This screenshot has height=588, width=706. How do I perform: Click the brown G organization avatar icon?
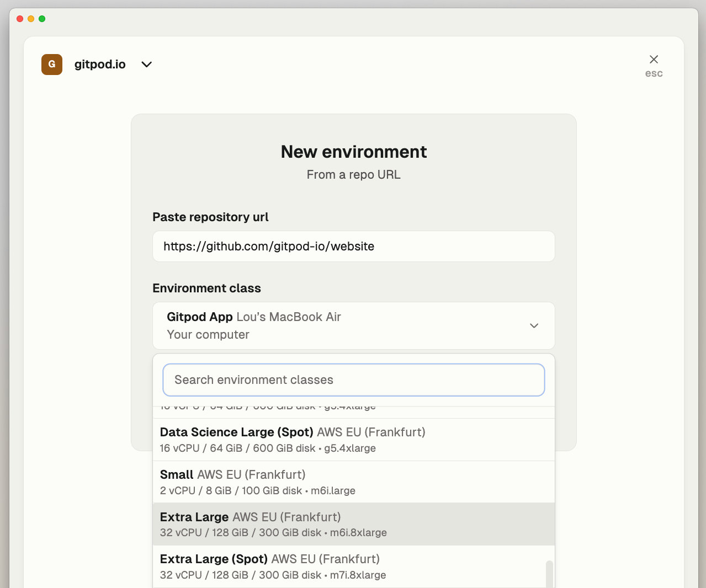coord(52,65)
